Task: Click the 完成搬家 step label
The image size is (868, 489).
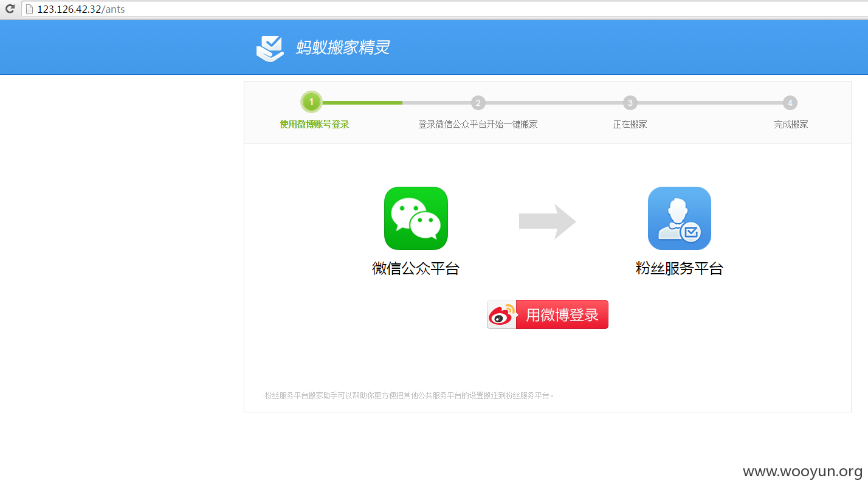Action: (791, 125)
